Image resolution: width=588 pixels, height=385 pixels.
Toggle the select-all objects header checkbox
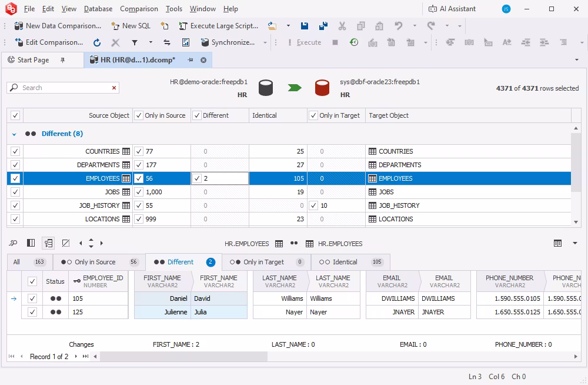click(15, 115)
